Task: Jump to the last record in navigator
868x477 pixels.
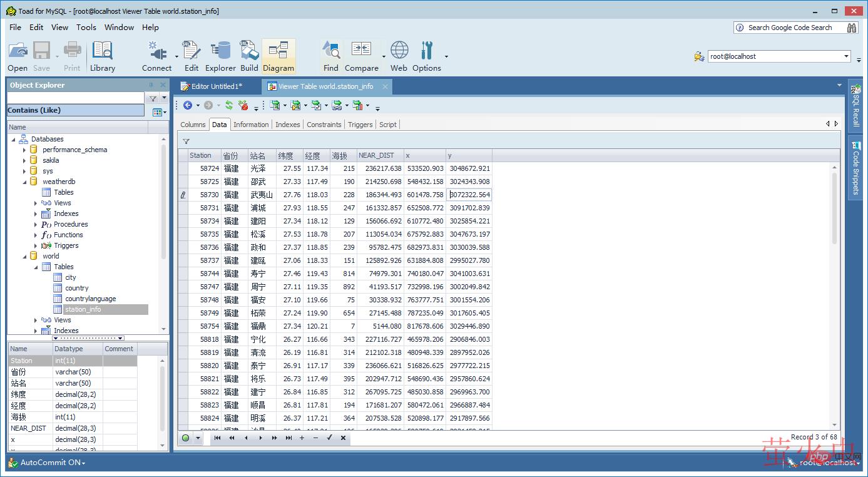Action: [x=288, y=438]
